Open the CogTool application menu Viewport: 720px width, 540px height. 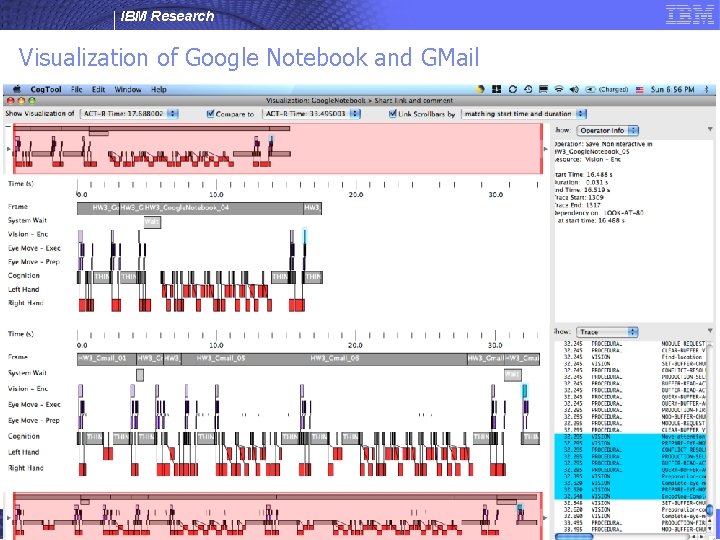[46, 90]
